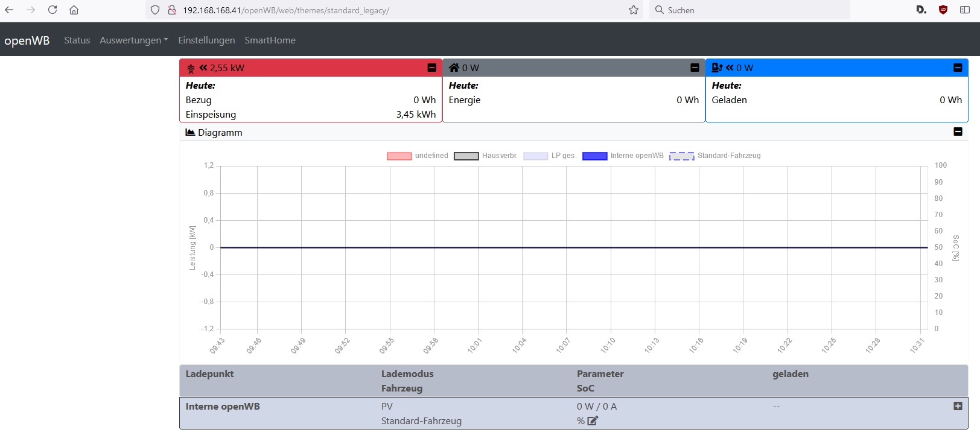Image resolution: width=980 pixels, height=444 pixels.
Task: Open the Auswertungen dropdown menu
Action: (134, 40)
